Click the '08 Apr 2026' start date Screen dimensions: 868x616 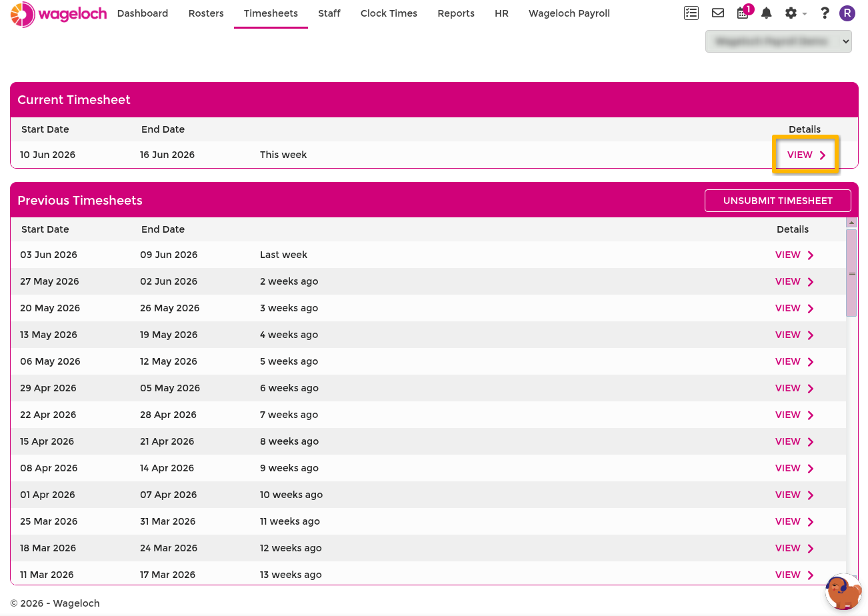coord(49,468)
